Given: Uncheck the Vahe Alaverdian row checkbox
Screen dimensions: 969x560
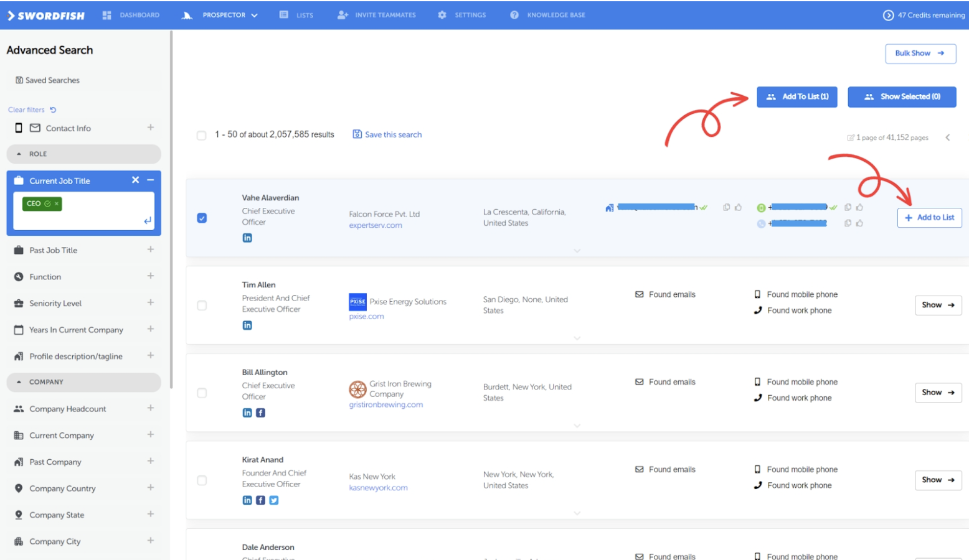Looking at the screenshot, I should pyautogui.click(x=202, y=218).
